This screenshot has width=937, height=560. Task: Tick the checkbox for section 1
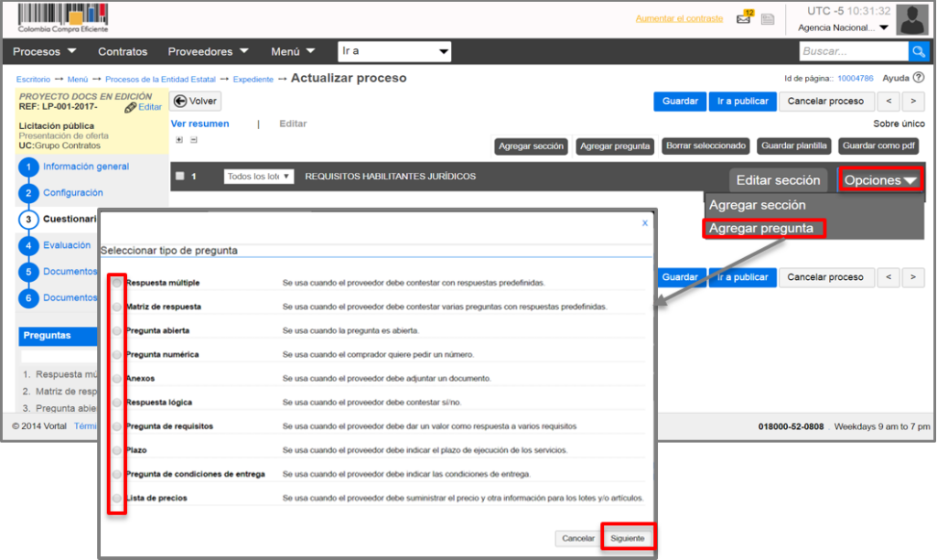[179, 177]
